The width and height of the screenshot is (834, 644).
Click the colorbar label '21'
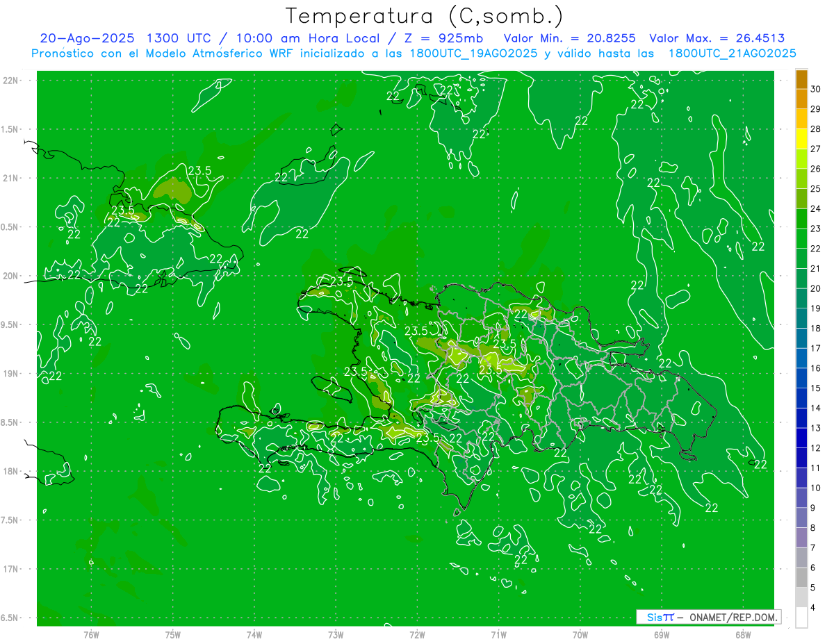tap(816, 268)
